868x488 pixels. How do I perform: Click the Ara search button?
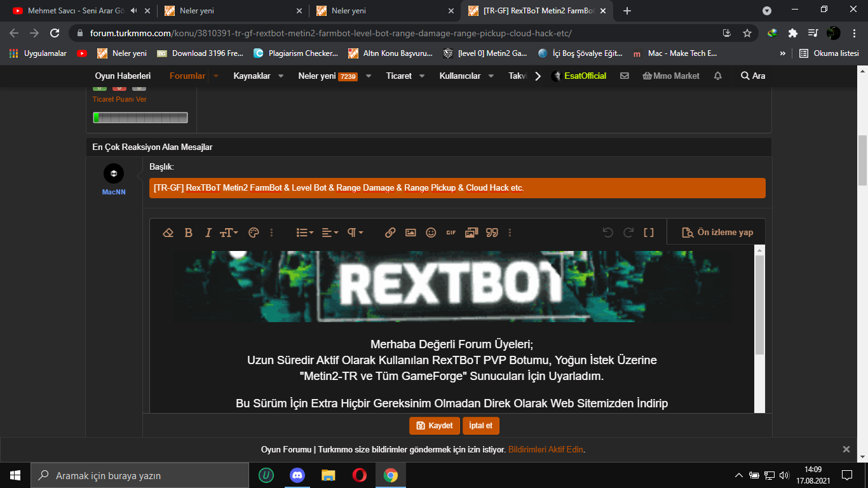pyautogui.click(x=753, y=76)
